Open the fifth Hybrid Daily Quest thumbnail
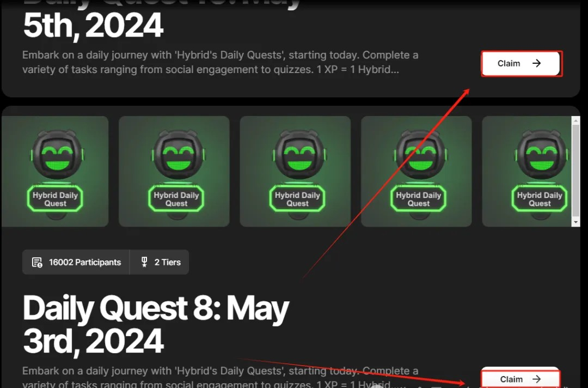 point(527,171)
